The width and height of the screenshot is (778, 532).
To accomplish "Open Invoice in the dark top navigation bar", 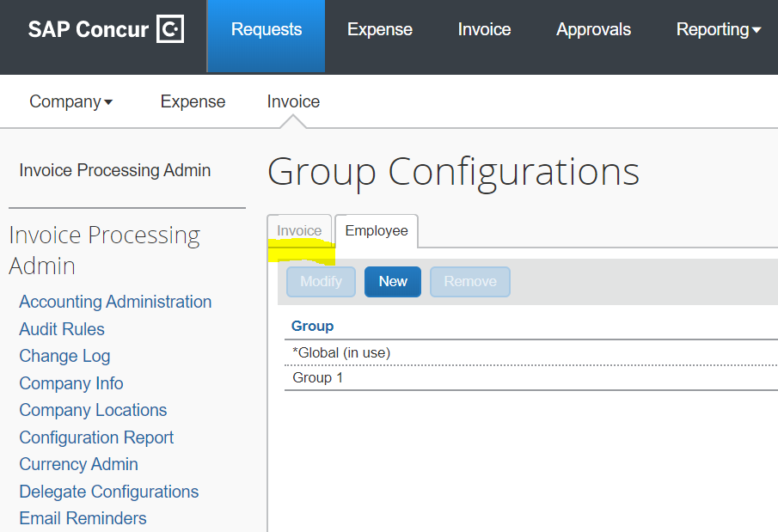I will click(484, 29).
